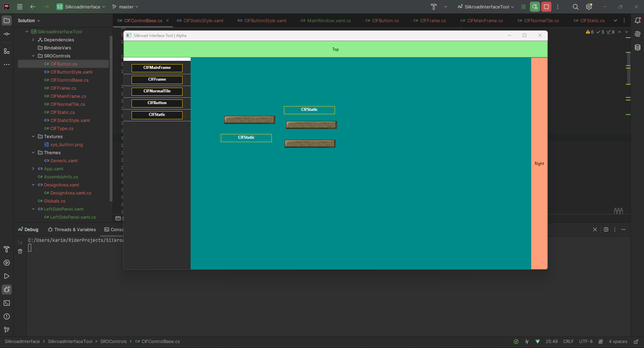Open Search Everywhere magnifier

(576, 7)
